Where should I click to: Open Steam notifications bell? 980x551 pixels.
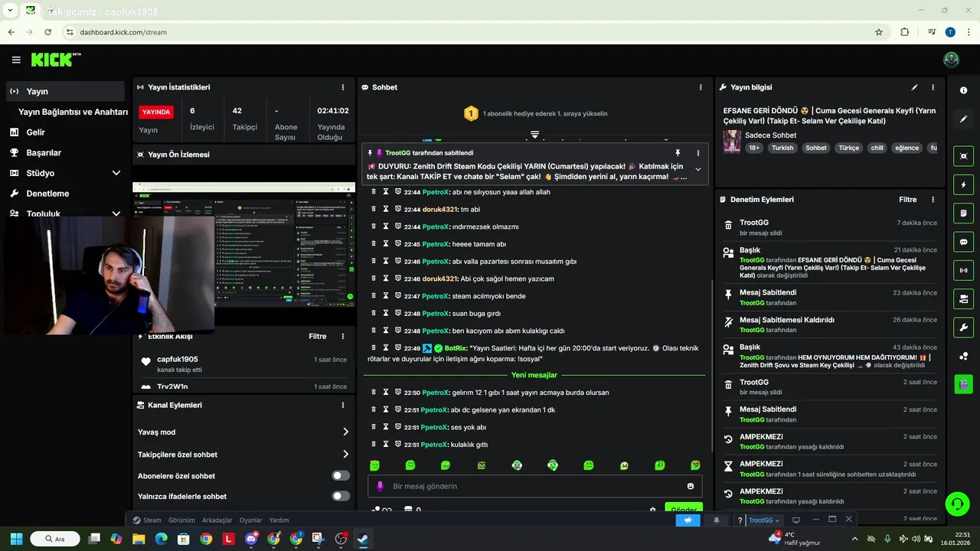[x=717, y=520]
